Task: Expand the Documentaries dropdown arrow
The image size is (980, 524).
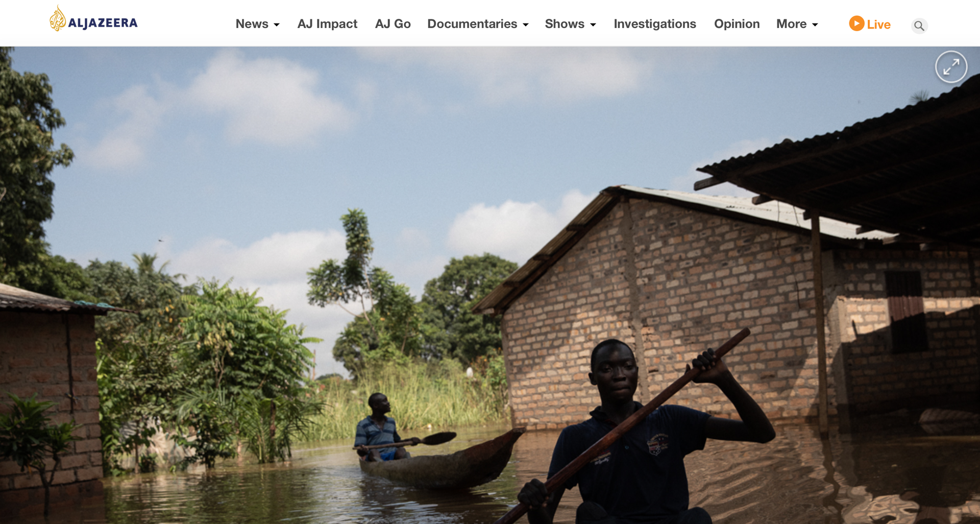Action: pyautogui.click(x=526, y=25)
